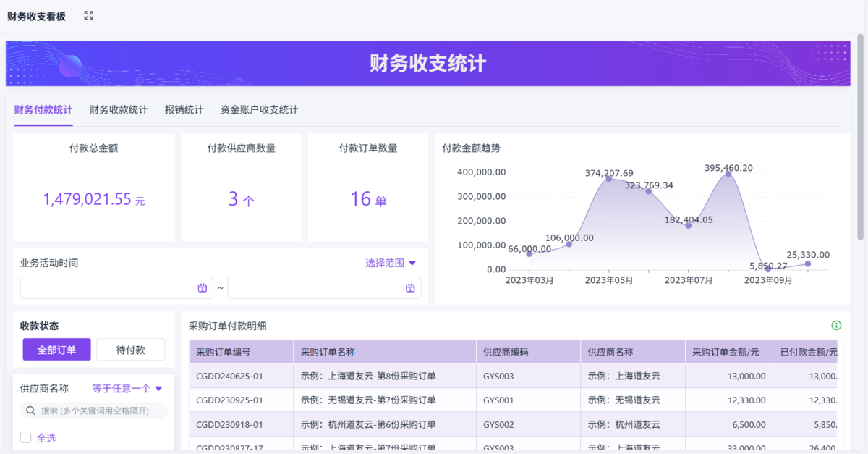
Task: Expand the 选择范围 dropdown
Action: click(391, 264)
